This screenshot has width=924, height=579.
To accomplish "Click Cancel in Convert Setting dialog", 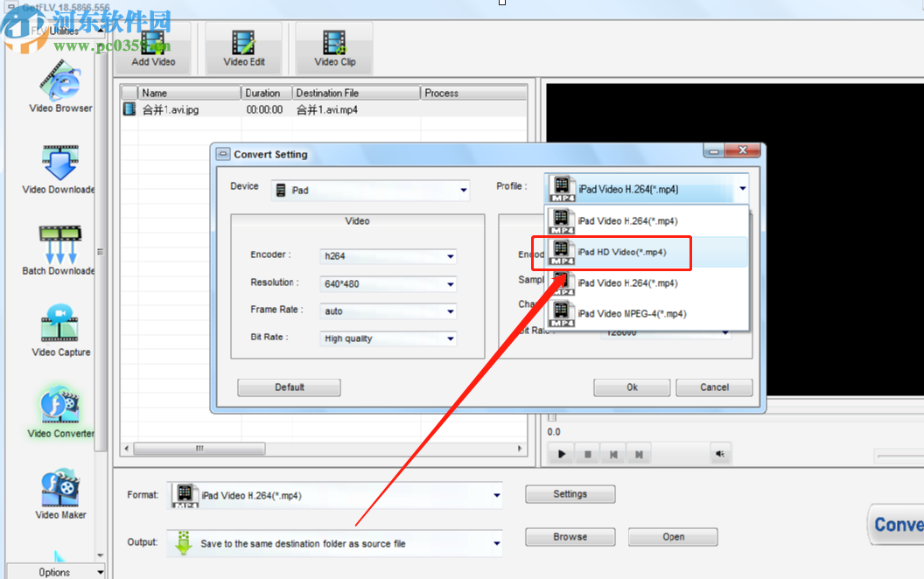I will pos(714,387).
